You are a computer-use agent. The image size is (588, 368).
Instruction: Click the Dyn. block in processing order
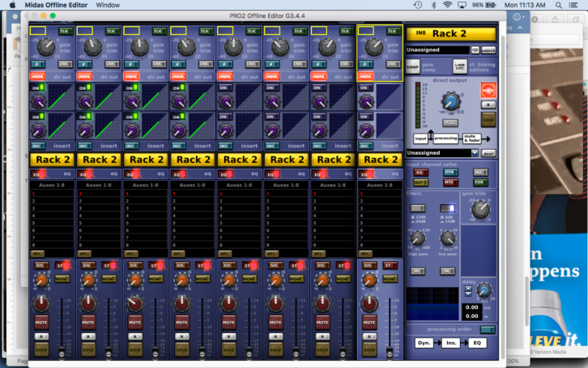[x=424, y=343]
